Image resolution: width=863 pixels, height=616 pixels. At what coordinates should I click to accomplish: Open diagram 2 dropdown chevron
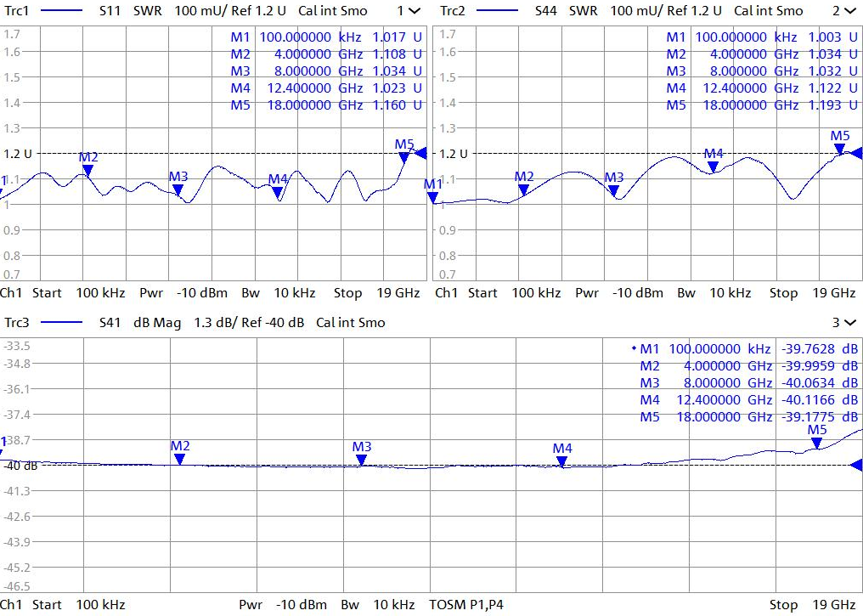click(849, 11)
